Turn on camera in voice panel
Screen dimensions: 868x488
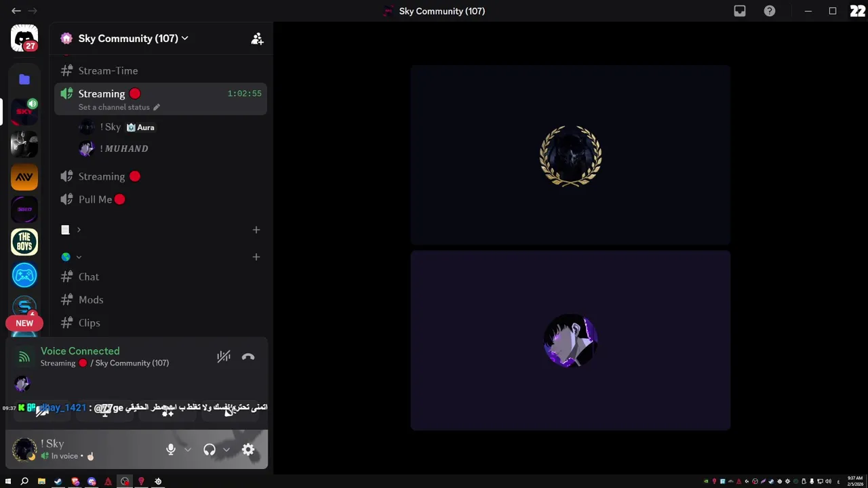click(42, 411)
